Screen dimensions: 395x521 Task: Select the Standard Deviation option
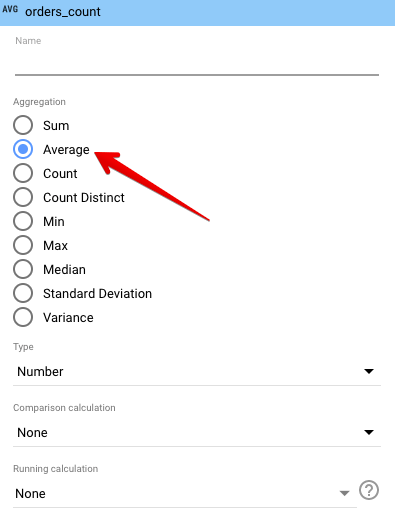pyautogui.click(x=23, y=293)
